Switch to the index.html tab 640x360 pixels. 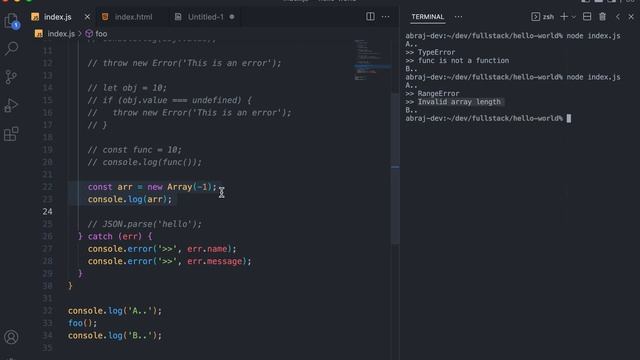tap(133, 17)
